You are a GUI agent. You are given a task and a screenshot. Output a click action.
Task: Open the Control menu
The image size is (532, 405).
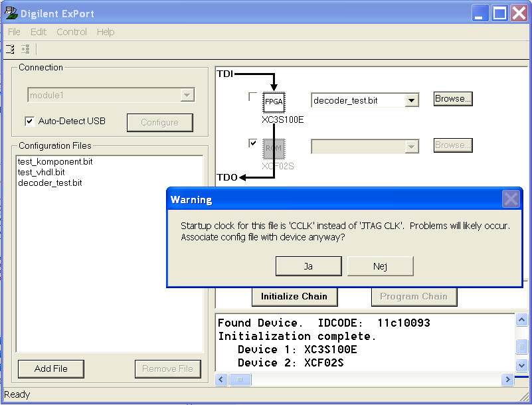72,32
